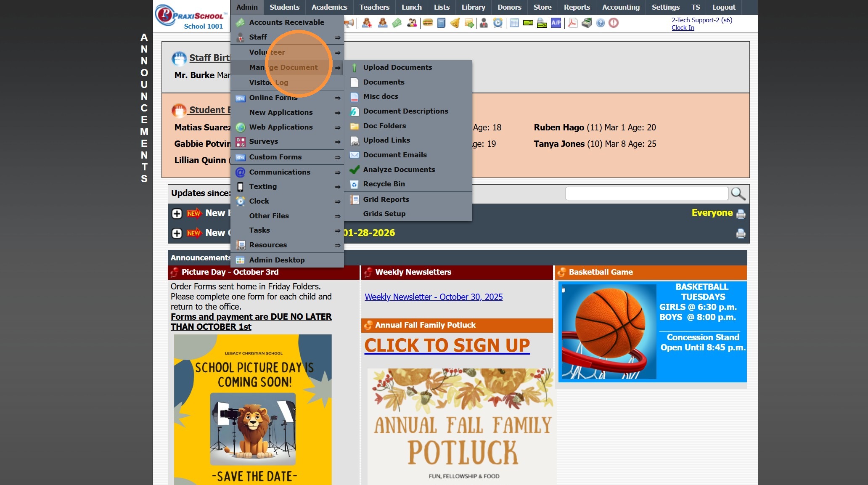Select Upload Documents from submenu
868x485 pixels.
[x=397, y=67]
